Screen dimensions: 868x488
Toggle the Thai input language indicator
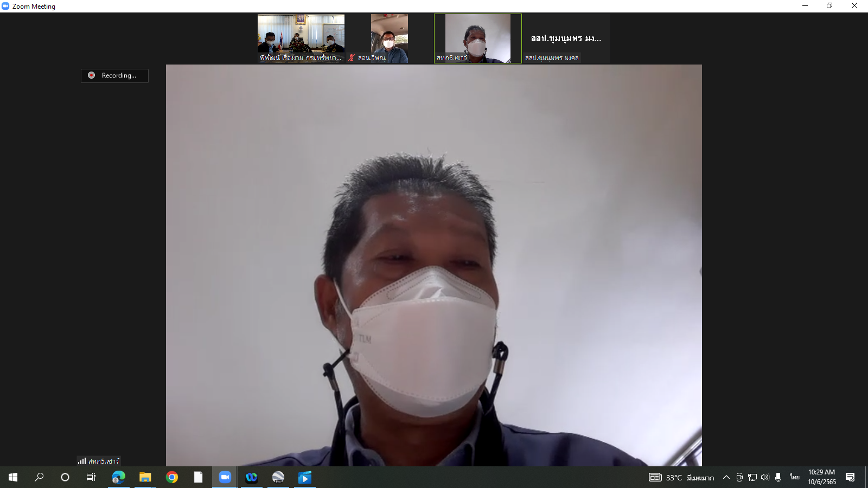coord(795,477)
